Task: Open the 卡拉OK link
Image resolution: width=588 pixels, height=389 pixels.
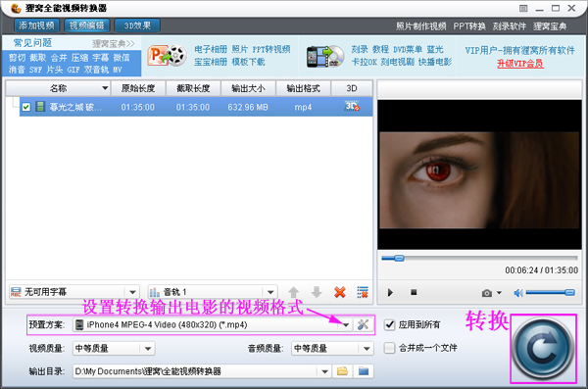Action: tap(365, 62)
